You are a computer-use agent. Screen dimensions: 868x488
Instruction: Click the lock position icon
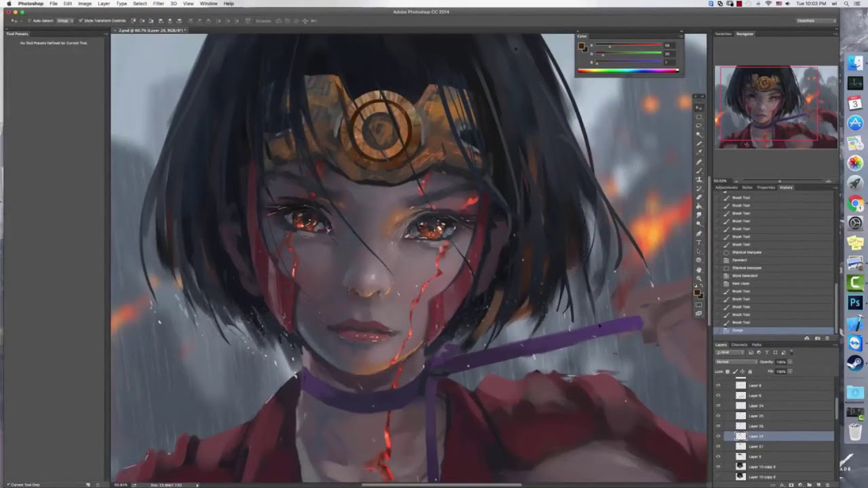pyautogui.click(x=743, y=371)
